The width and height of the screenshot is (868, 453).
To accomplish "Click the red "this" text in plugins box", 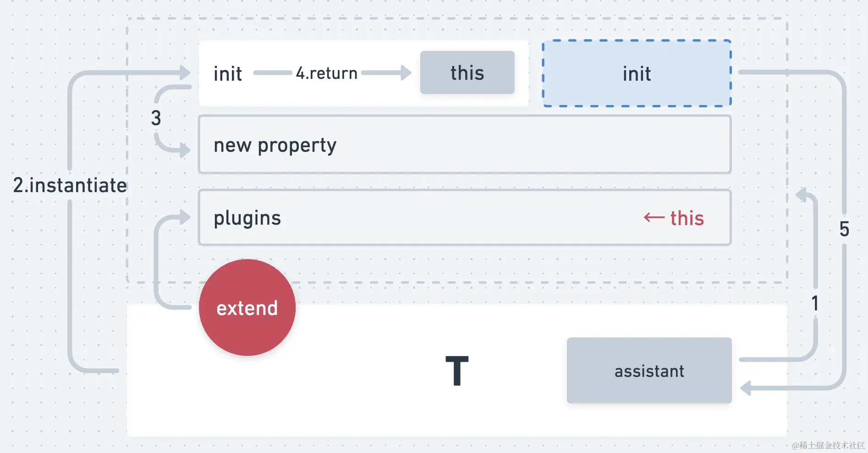I will pos(687,218).
